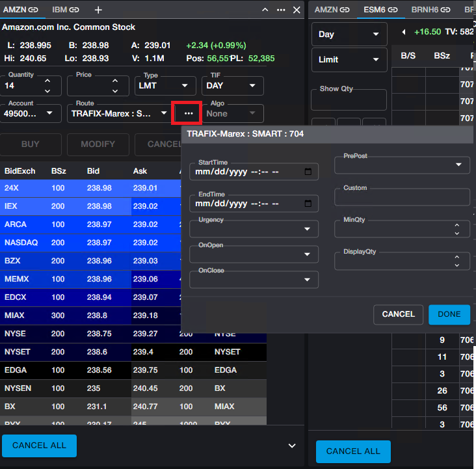Change order Type from LMT
The width and height of the screenshot is (476, 469).
click(x=165, y=86)
